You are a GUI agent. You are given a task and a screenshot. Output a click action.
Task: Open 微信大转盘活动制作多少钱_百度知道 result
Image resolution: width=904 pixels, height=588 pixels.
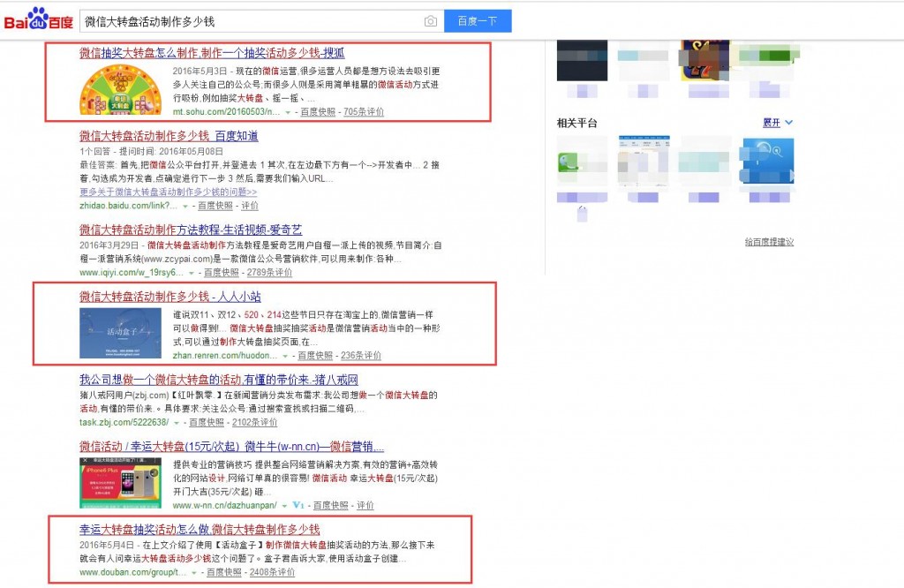[169, 136]
